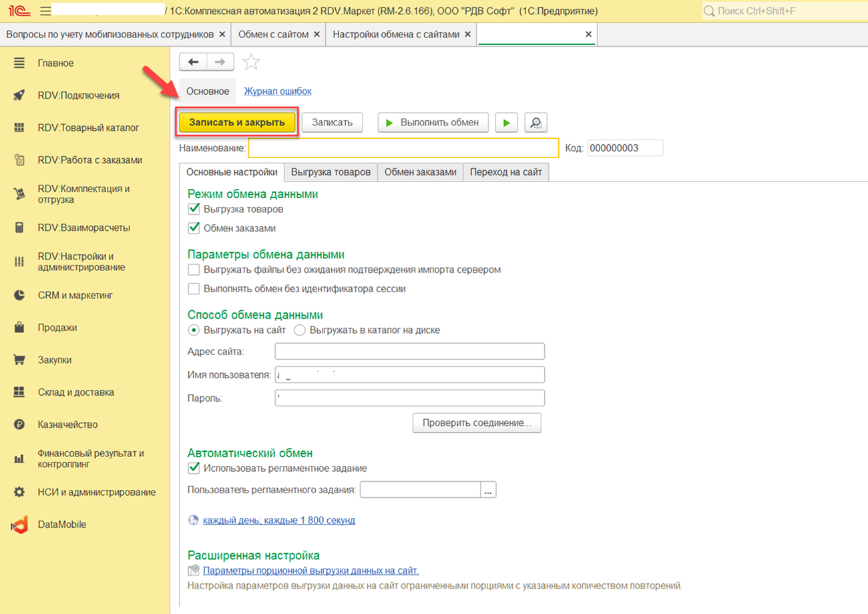Open the Журнал ошибок tab link

[x=277, y=91]
